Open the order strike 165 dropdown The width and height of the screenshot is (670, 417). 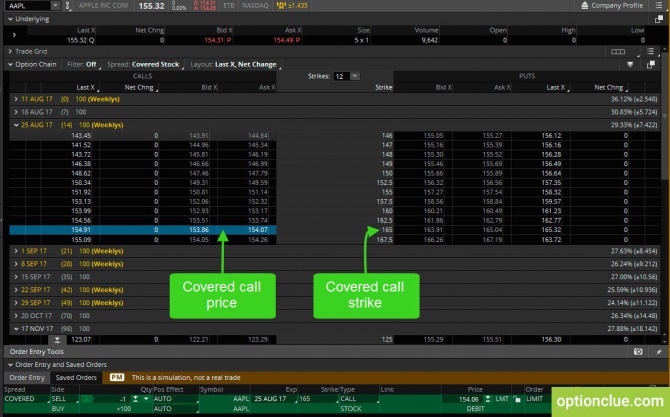point(318,399)
